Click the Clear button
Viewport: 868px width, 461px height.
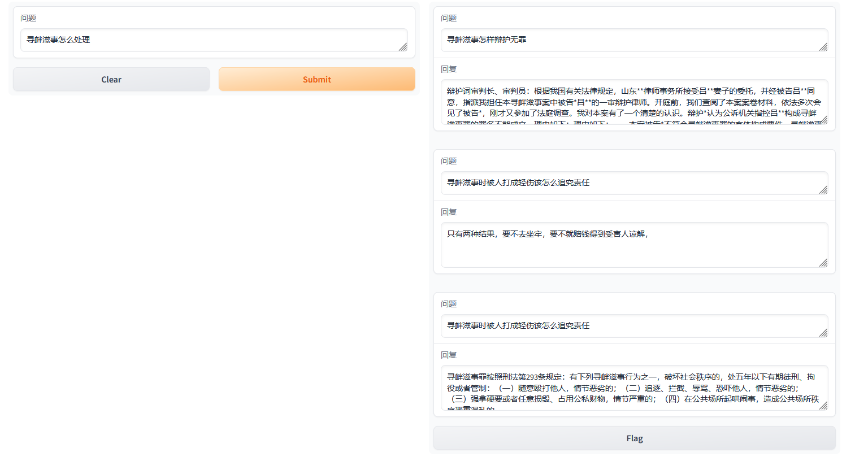click(111, 79)
